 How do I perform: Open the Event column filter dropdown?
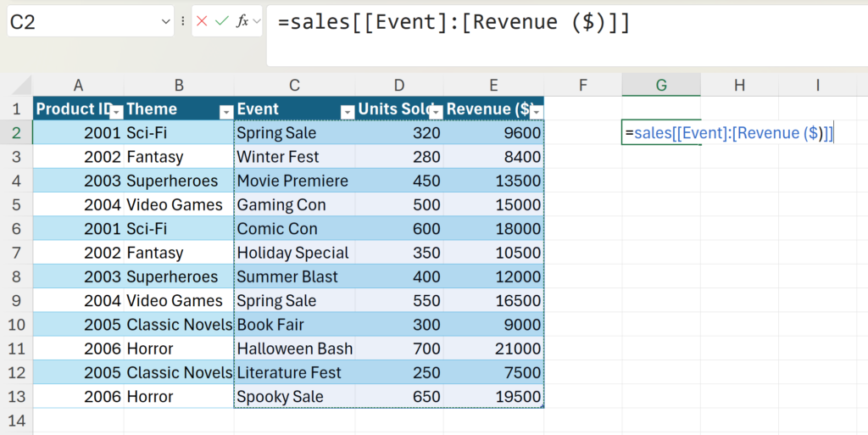(347, 111)
